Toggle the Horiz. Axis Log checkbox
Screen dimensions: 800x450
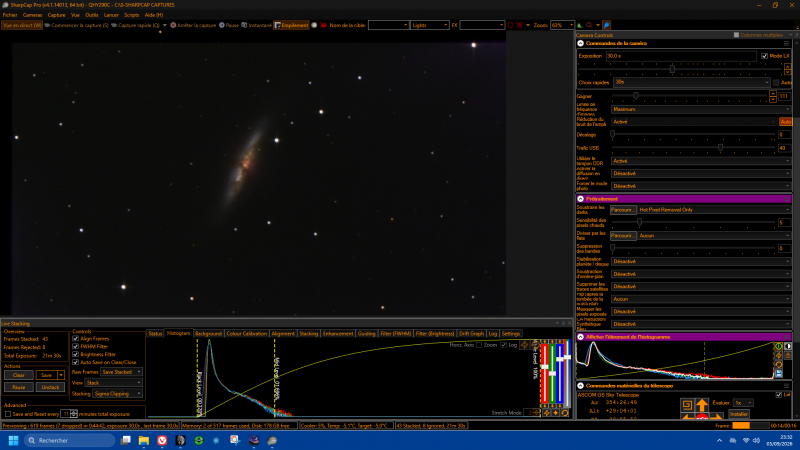click(x=504, y=345)
